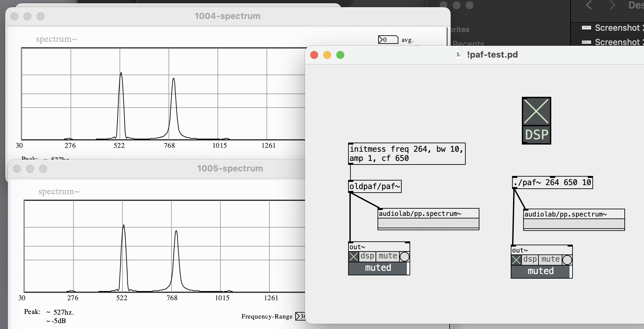Click the muted indicator under left out~
Image resolution: width=644 pixels, height=329 pixels.
[x=378, y=268]
